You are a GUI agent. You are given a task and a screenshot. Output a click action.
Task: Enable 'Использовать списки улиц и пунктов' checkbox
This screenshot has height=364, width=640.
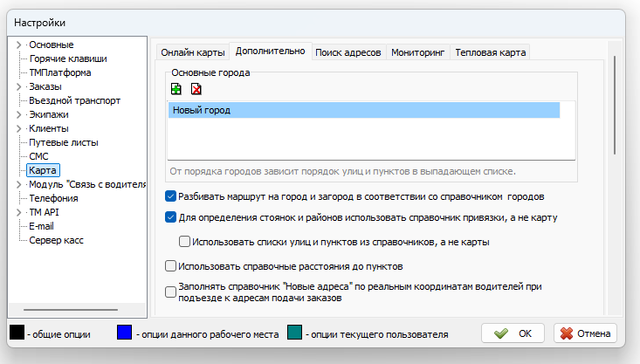pos(184,242)
